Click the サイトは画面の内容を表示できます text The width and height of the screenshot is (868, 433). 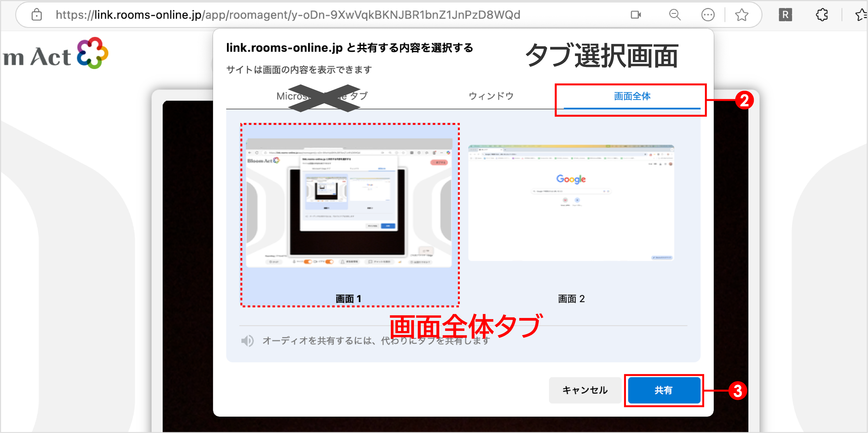pos(299,70)
